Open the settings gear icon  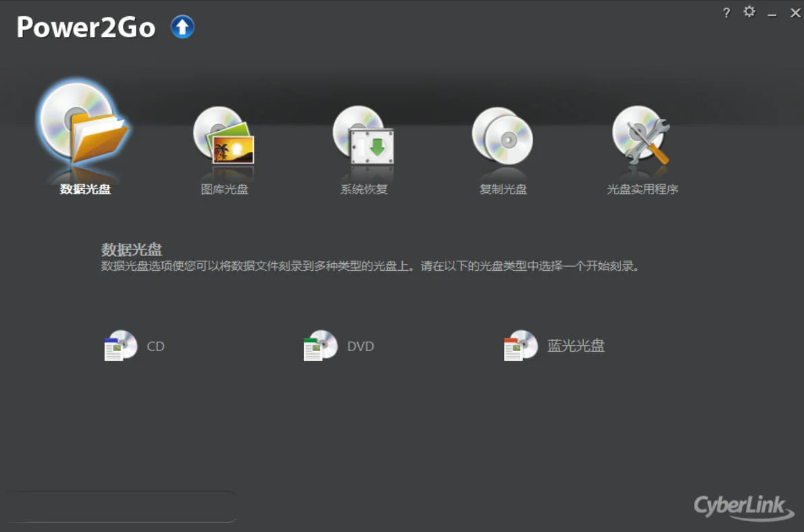point(749,11)
